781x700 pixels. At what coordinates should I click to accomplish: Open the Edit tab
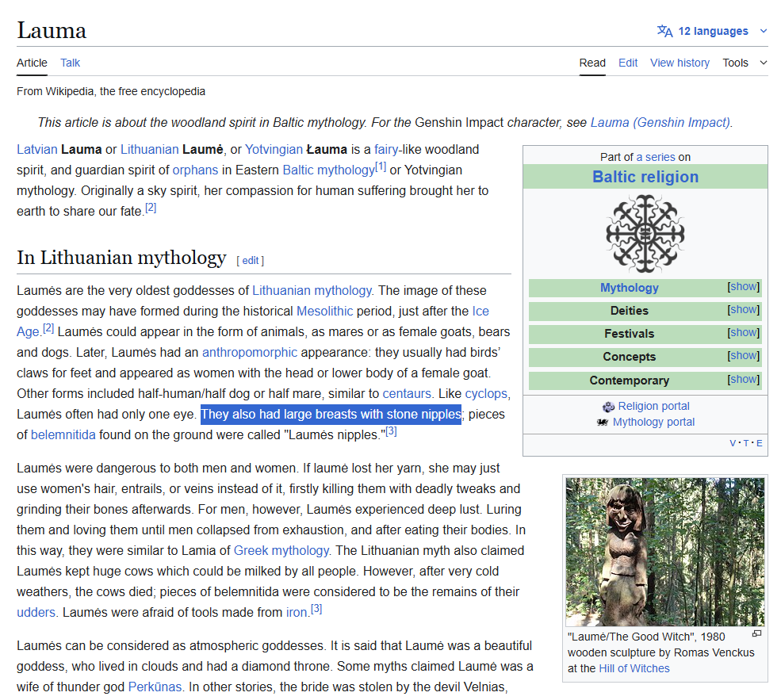(x=628, y=63)
